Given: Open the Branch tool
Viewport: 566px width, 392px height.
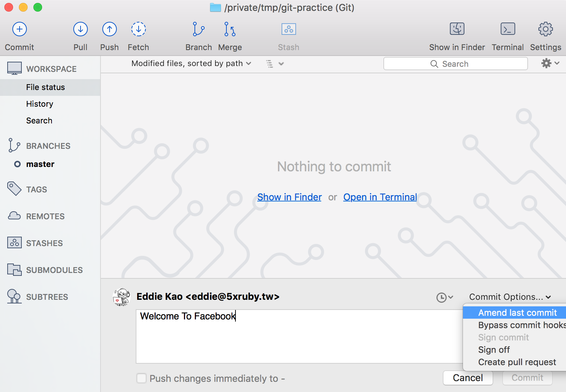Looking at the screenshot, I should pos(198,29).
